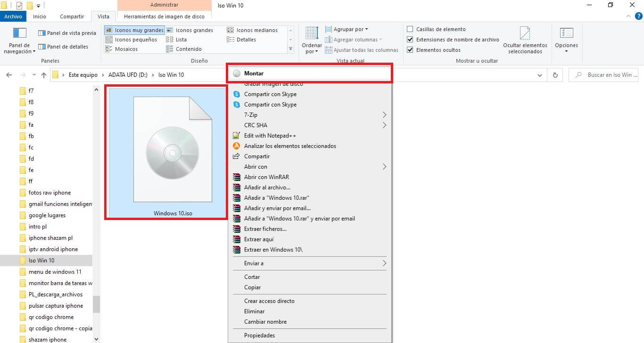Viewport: 644px width, 343px height.
Task: Open the Agrupar por dropdown
Action: 347,29
